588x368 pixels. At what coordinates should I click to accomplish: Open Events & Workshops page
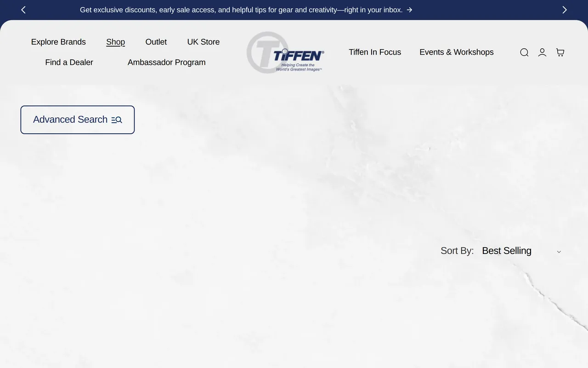[x=457, y=52]
